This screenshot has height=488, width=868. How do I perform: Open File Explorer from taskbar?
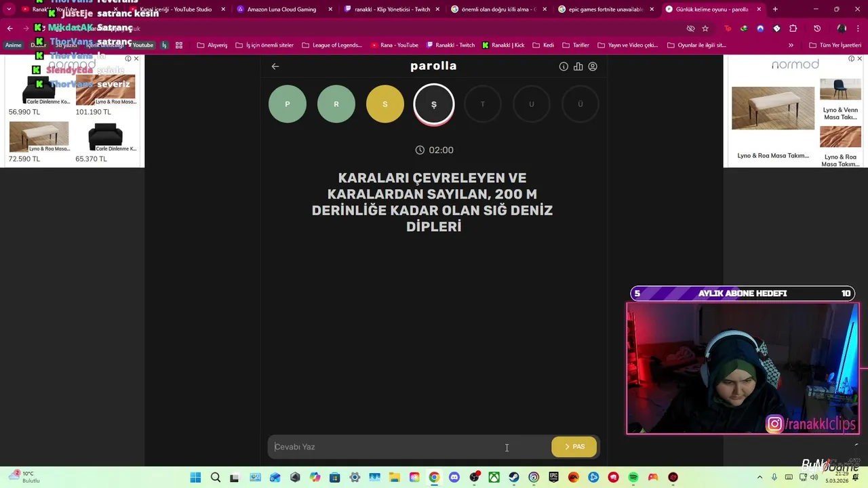(x=395, y=477)
